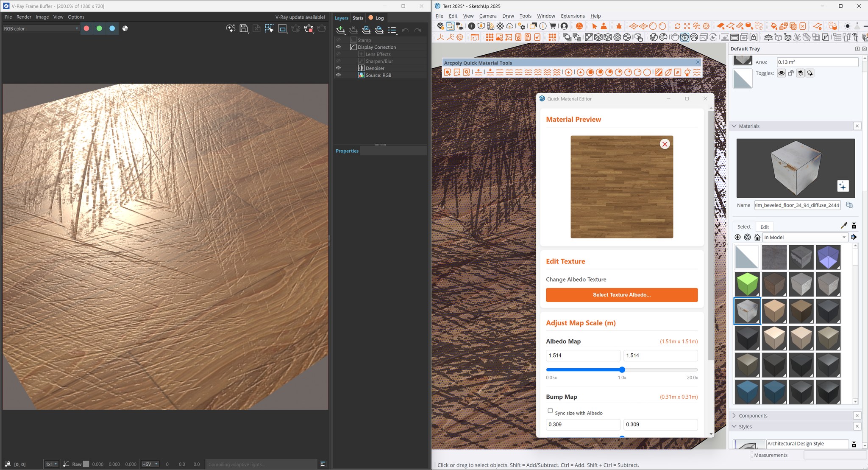
Task: Click the In Model home icon in Materials
Action: click(x=757, y=237)
